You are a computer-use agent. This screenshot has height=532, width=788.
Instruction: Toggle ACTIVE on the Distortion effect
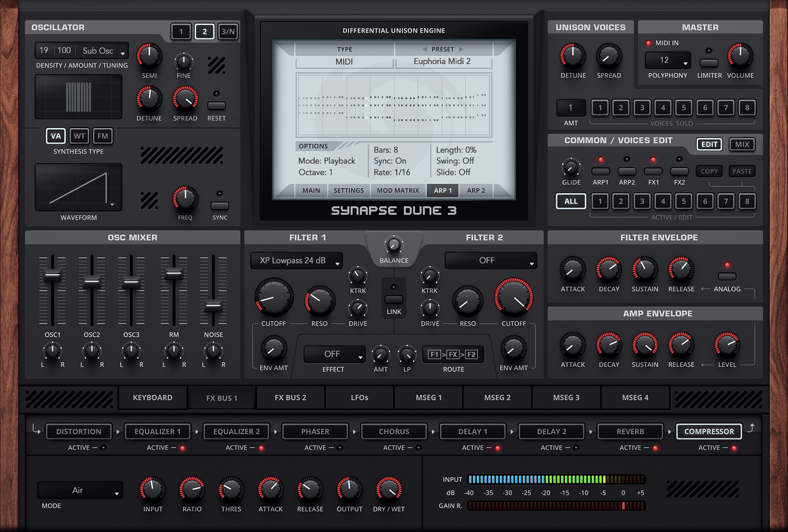coord(105,447)
